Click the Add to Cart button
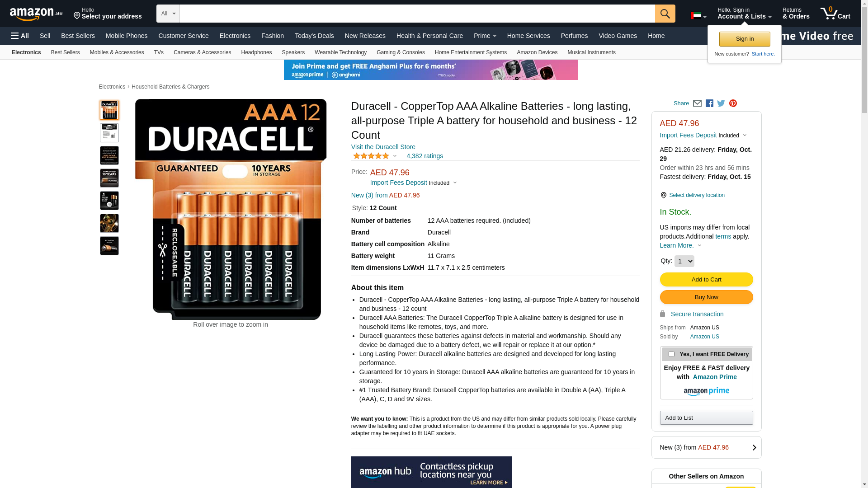868x488 pixels. pos(706,279)
